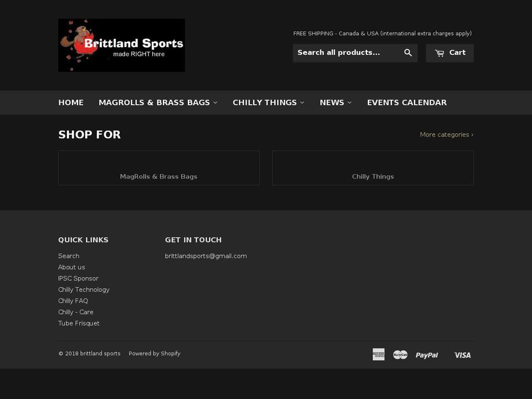The image size is (532, 399).
Task: Open the About us footer link
Action: [71, 267]
